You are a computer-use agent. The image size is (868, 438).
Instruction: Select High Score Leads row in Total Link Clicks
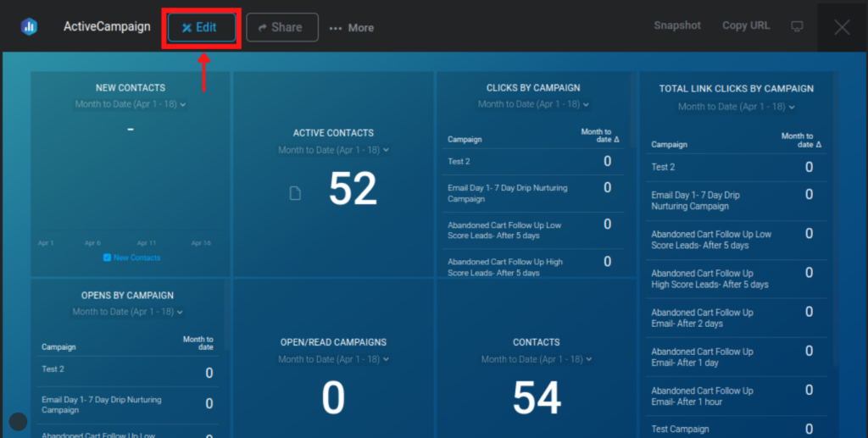click(737, 279)
